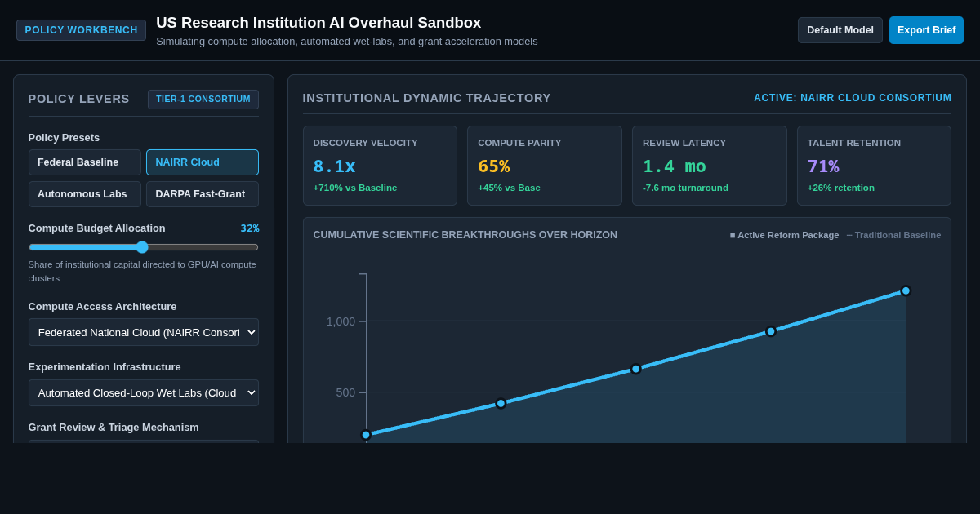This screenshot has height=514, width=980.
Task: Click the Export Brief button
Action: pyautogui.click(x=926, y=30)
